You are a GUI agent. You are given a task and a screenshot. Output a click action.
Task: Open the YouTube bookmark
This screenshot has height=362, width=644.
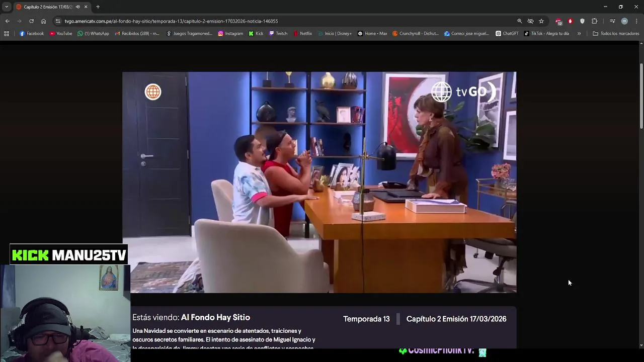(61, 34)
